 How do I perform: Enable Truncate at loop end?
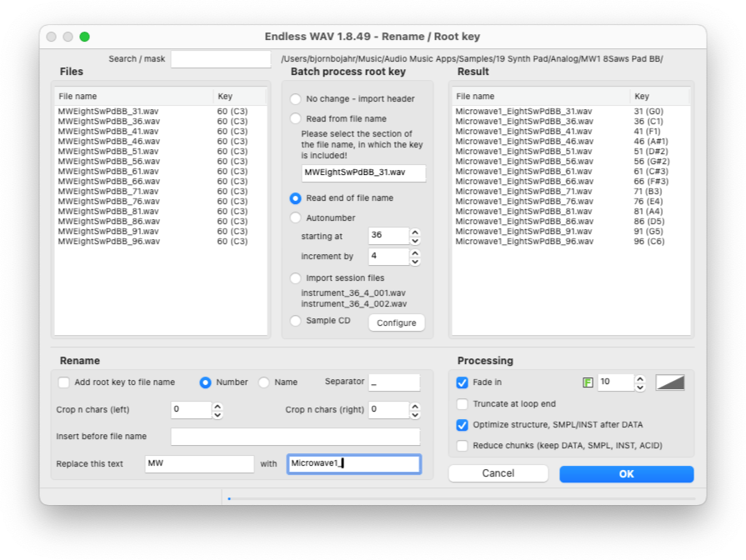tap(462, 404)
